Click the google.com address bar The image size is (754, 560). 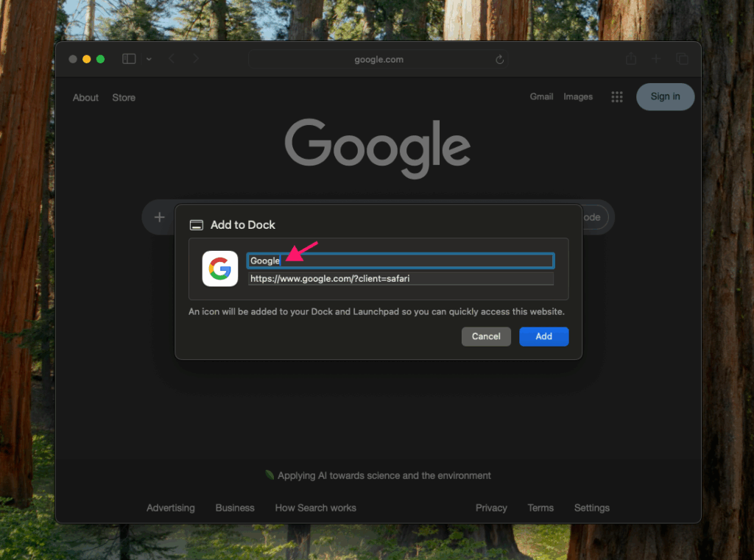tap(378, 60)
